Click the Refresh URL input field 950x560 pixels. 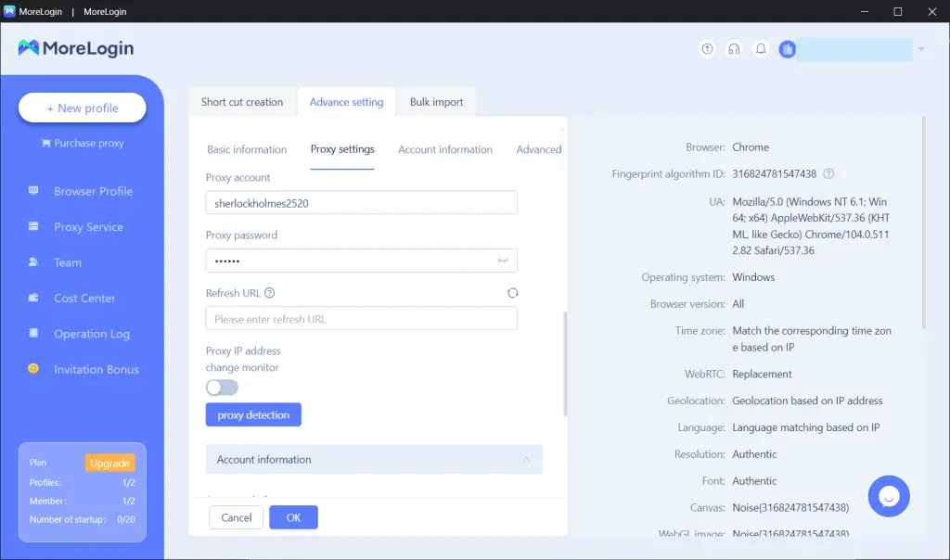[361, 318]
